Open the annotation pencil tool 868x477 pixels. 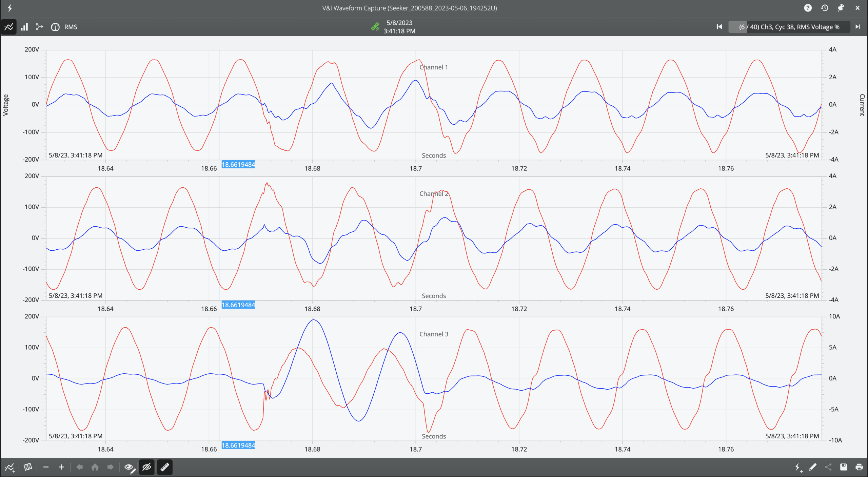click(x=813, y=467)
